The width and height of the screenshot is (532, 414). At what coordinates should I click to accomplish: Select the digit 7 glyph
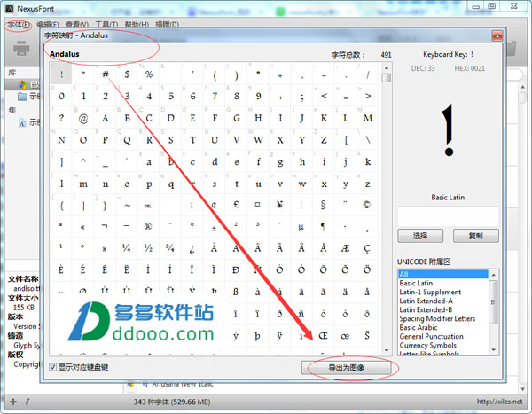[215, 96]
